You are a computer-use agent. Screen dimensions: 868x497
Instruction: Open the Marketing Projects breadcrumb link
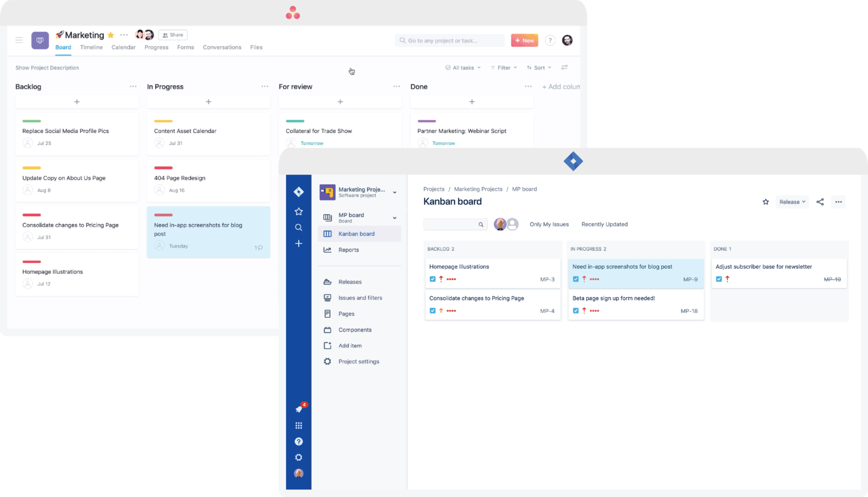[478, 189]
